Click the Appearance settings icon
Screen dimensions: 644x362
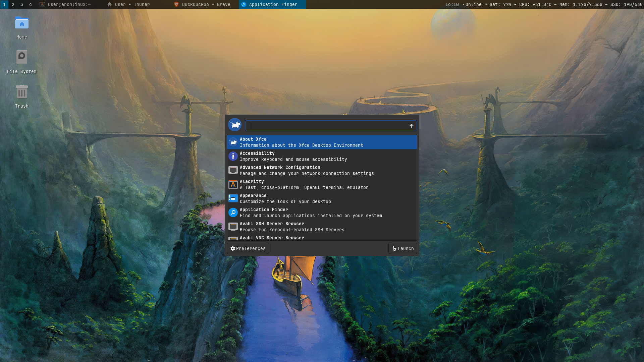tap(233, 198)
